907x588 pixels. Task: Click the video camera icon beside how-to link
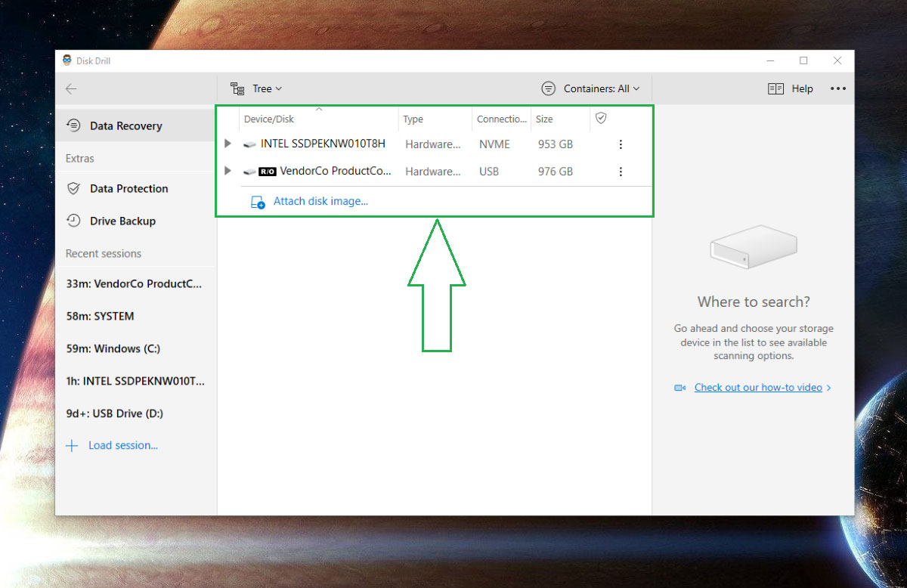tap(680, 388)
